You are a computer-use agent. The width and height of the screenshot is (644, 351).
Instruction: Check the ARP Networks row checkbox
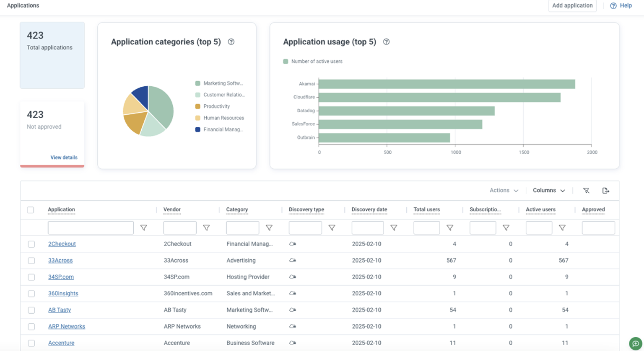click(x=31, y=327)
